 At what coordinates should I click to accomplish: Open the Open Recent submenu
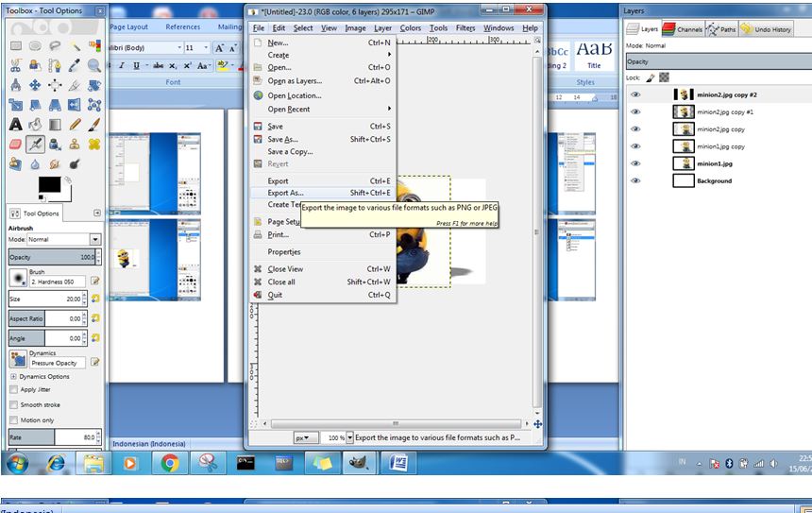click(321, 110)
